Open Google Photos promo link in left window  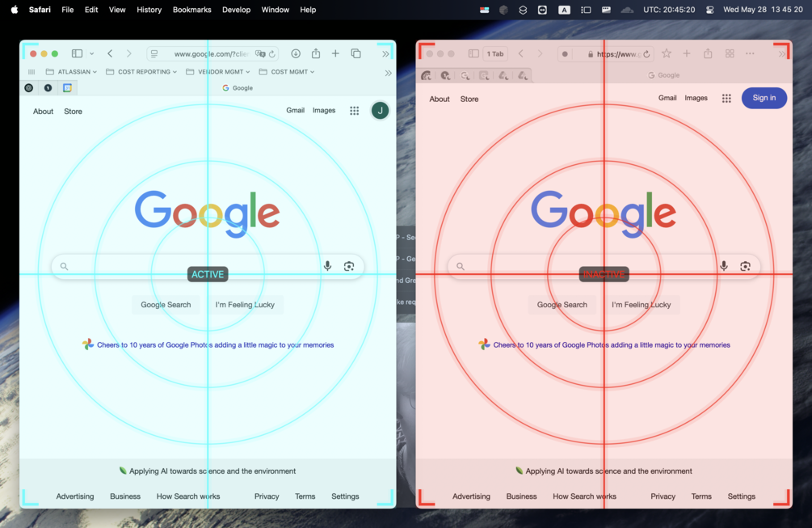[x=216, y=345]
